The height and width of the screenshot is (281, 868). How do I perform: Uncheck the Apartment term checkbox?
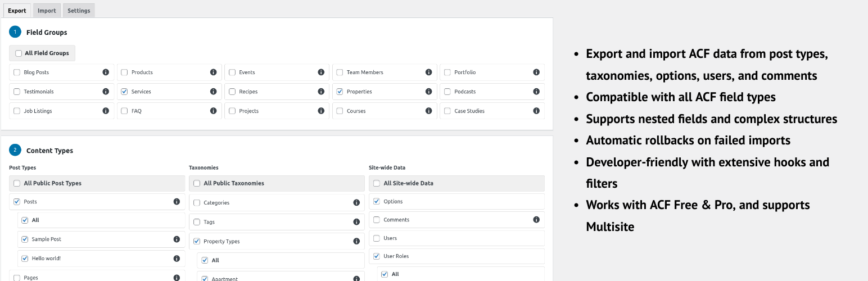205,278
